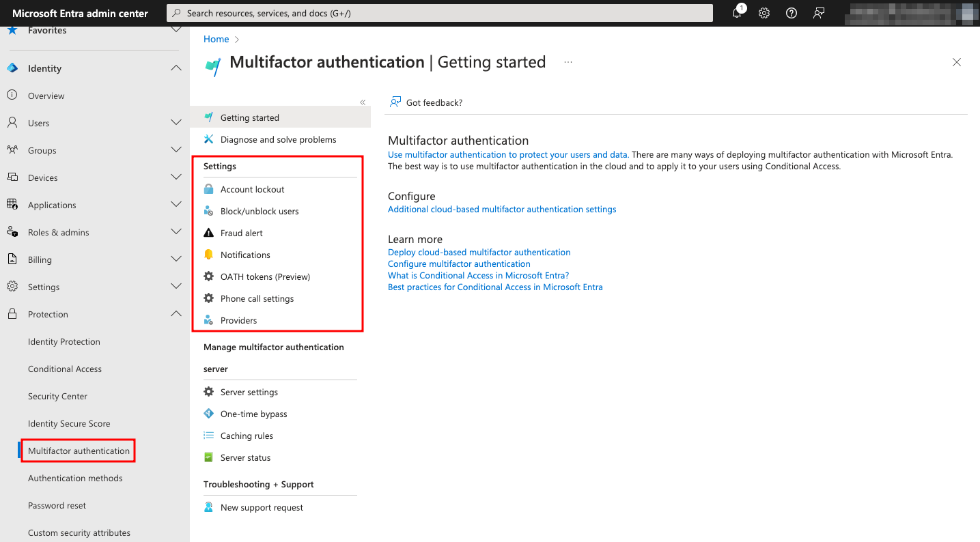
Task: Open Password reset in sidebar
Action: [57, 505]
